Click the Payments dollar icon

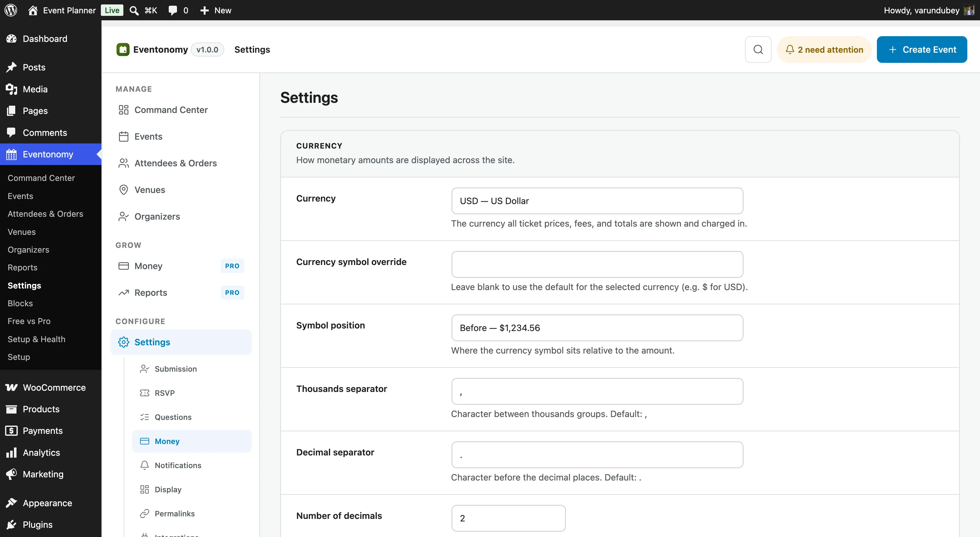point(11,430)
